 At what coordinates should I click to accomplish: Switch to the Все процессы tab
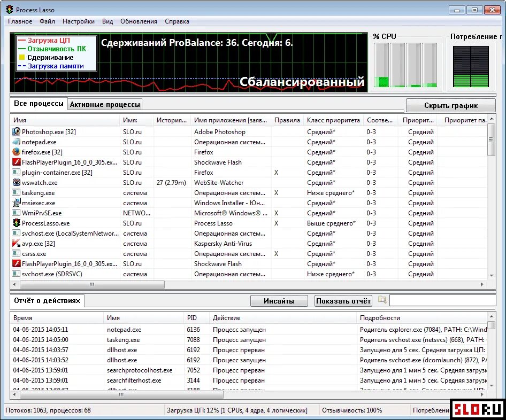pyautogui.click(x=39, y=104)
